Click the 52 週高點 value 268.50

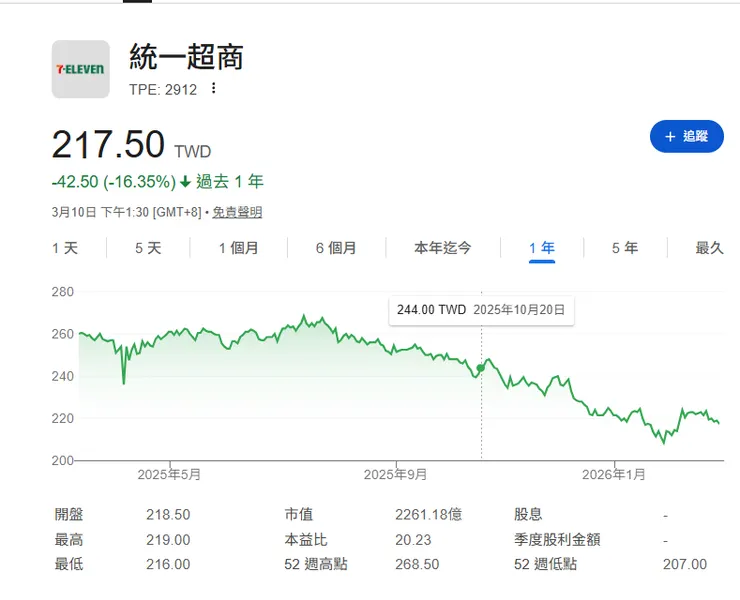tap(417, 564)
